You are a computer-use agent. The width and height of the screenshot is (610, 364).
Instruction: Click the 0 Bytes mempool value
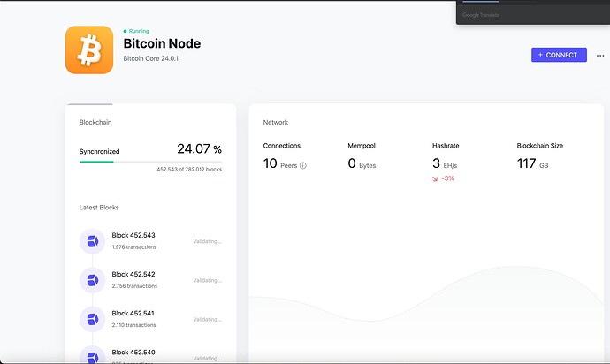pos(362,163)
